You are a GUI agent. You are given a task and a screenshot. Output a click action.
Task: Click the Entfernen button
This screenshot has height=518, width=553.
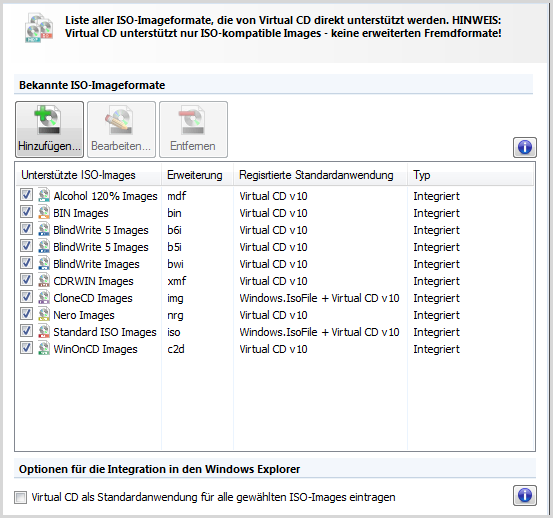click(x=193, y=129)
